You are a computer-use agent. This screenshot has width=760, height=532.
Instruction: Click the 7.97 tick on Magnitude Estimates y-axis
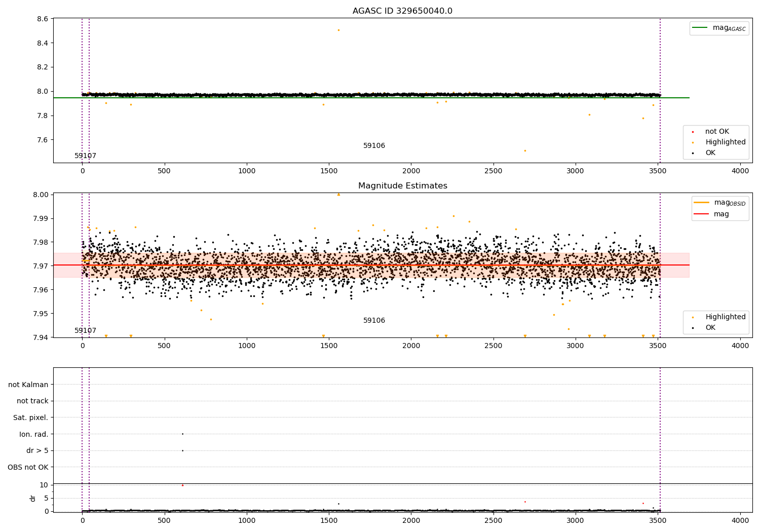coord(41,266)
